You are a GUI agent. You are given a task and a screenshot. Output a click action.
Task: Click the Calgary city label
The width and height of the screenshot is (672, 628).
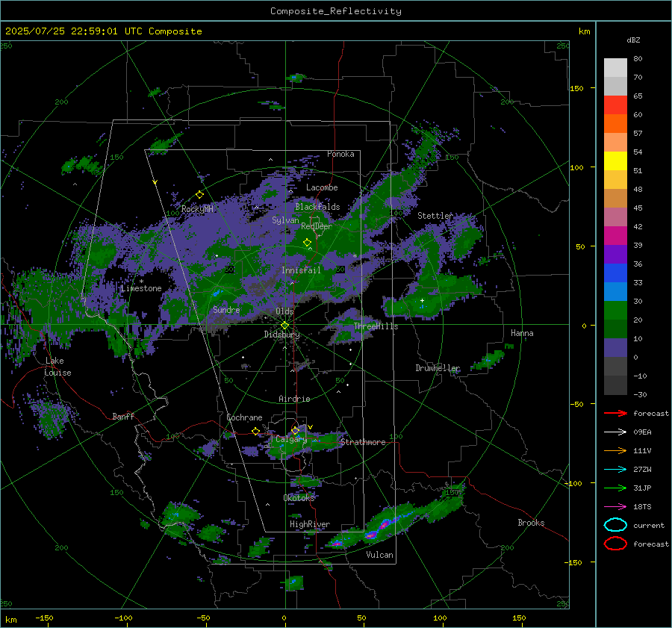point(291,439)
